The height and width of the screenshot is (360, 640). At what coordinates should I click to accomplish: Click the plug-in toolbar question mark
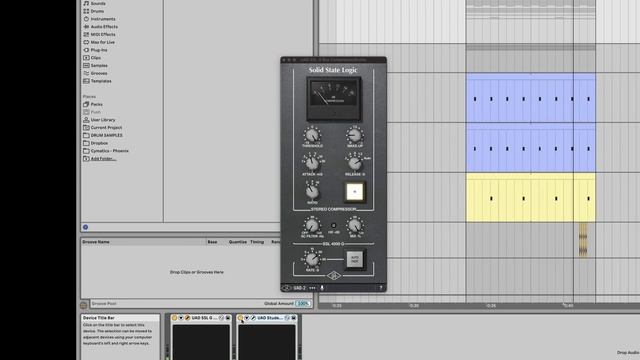(x=381, y=288)
